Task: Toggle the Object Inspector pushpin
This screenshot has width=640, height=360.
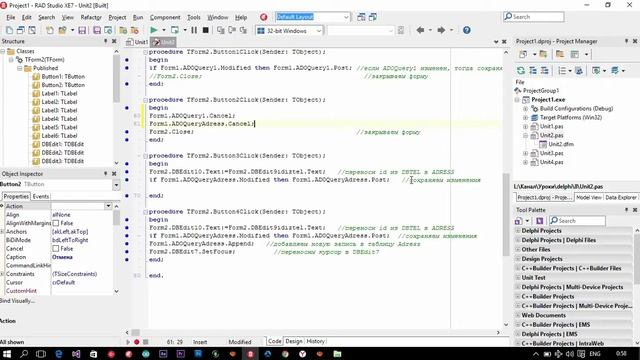Action: (x=106, y=173)
